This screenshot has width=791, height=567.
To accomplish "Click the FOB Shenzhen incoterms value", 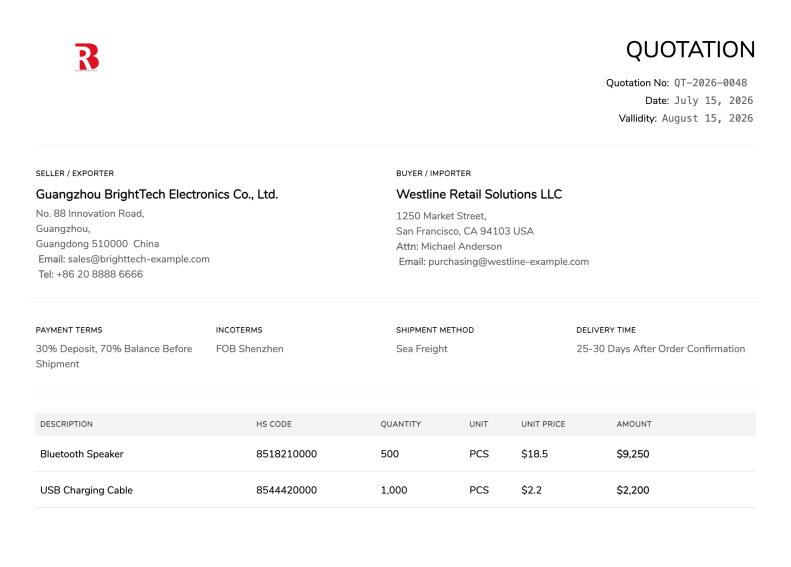I will (250, 349).
